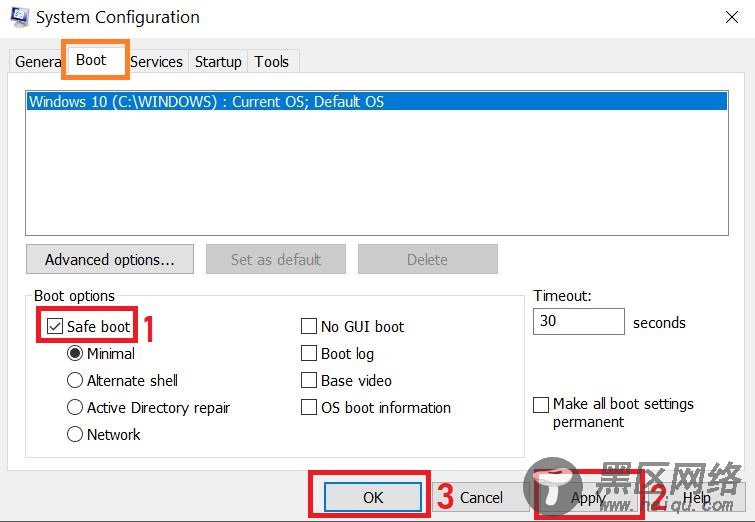Confirm with the OK button
Viewport: 755px width, 522px height.
(x=373, y=497)
